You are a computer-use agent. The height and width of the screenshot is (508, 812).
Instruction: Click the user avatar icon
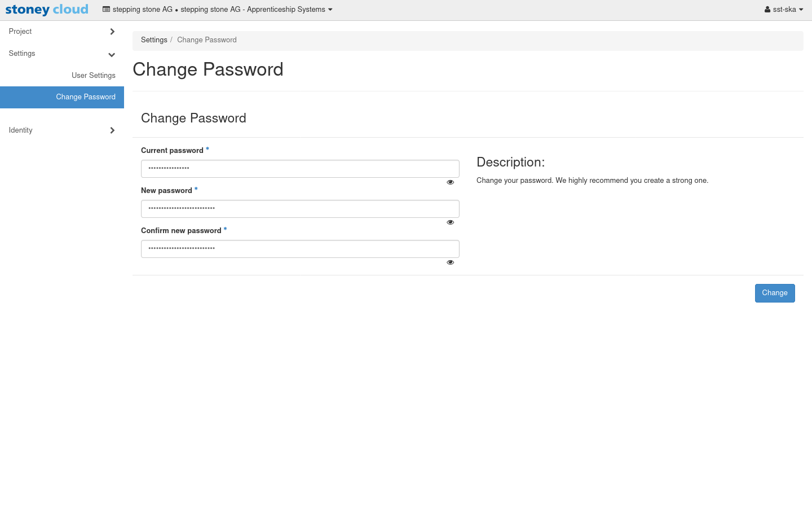[x=767, y=10]
